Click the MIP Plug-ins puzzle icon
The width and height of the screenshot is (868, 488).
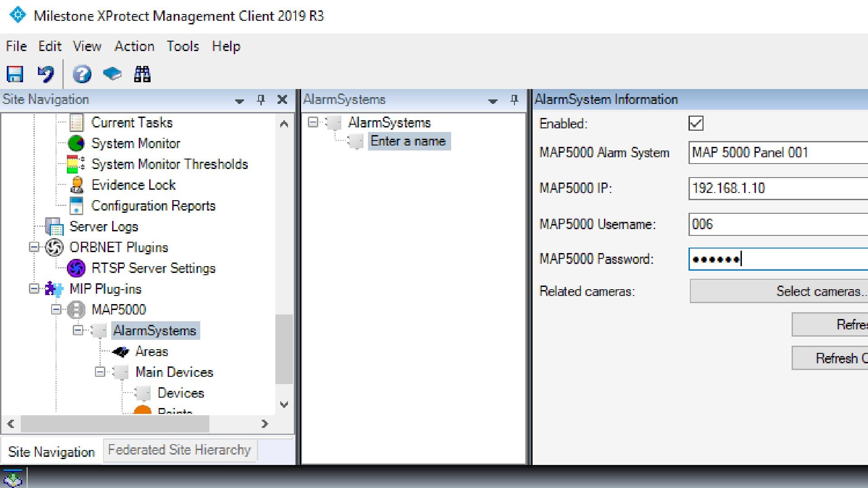pos(54,289)
